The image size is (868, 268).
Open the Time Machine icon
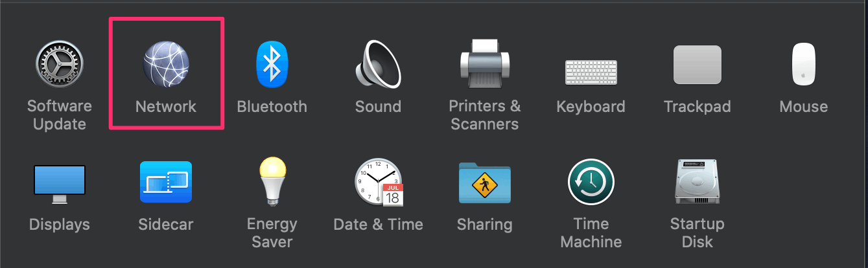click(591, 182)
